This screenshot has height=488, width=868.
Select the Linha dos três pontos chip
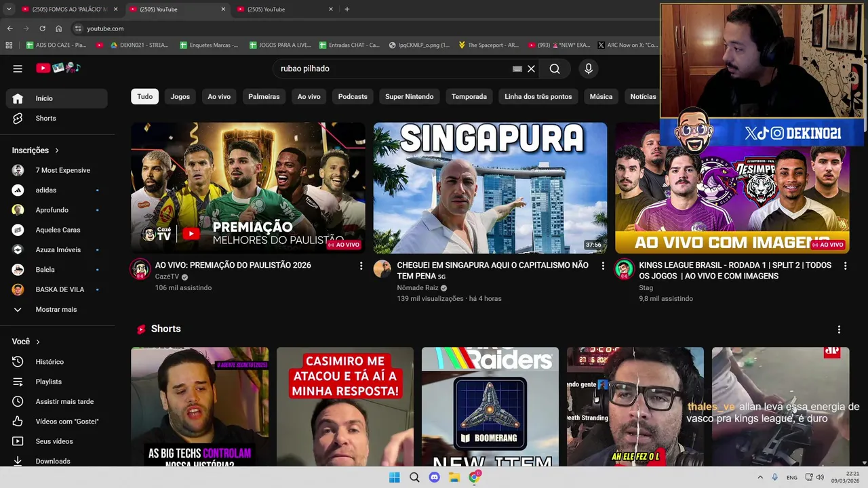[x=538, y=96]
